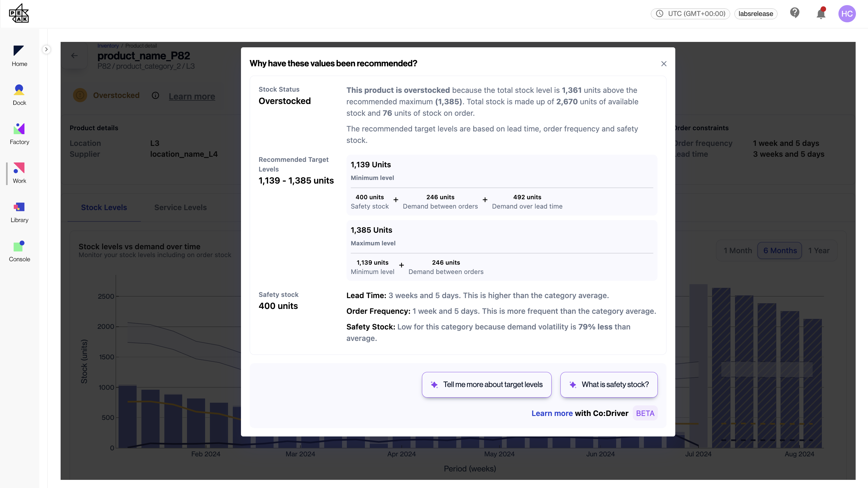The height and width of the screenshot is (488, 868).
Task: Expand the sidebar with chevron arrow
Action: (x=46, y=49)
